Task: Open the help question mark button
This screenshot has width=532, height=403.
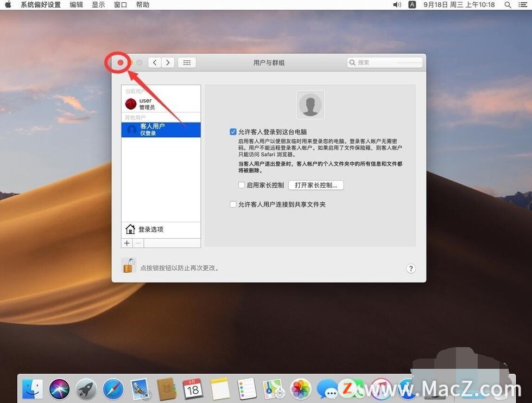Action: pos(411,268)
